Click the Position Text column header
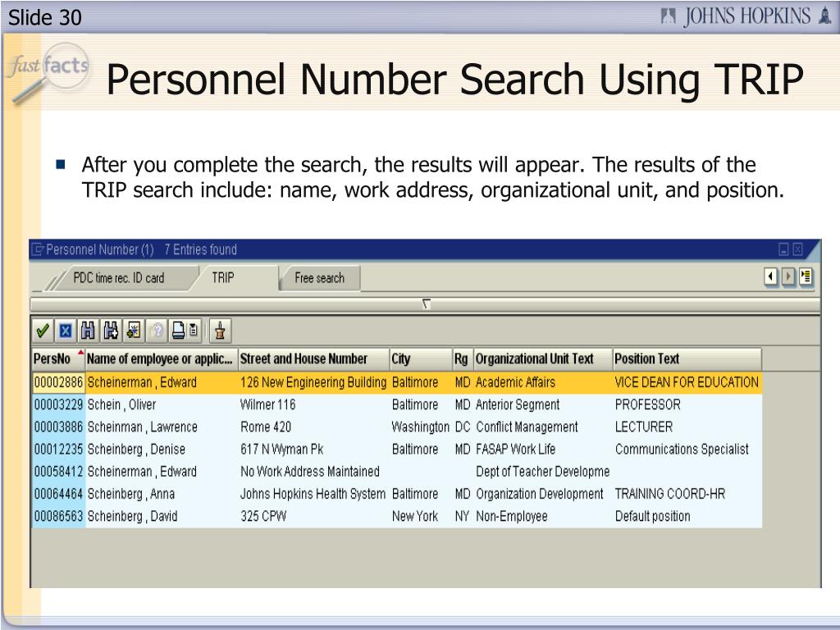 coord(687,359)
